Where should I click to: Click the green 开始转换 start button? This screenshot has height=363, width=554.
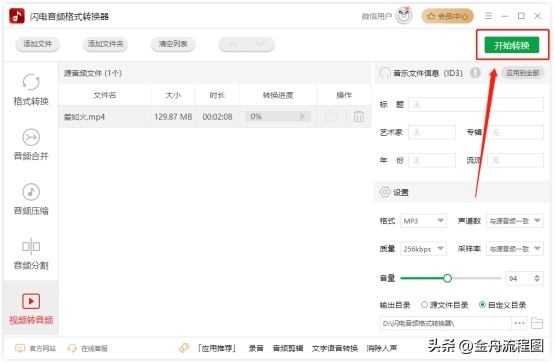point(512,45)
